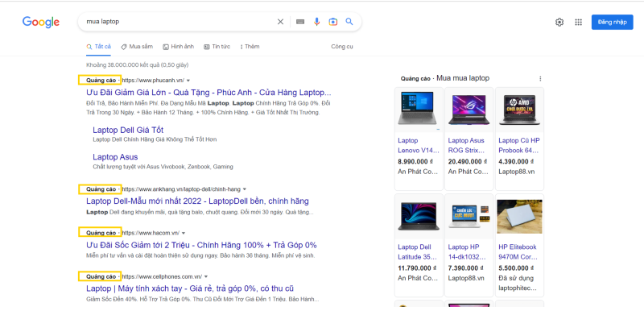Screen dimensions: 644x311
Task: Click the 'Mua mua laptop' ads heading
Action: click(x=463, y=78)
